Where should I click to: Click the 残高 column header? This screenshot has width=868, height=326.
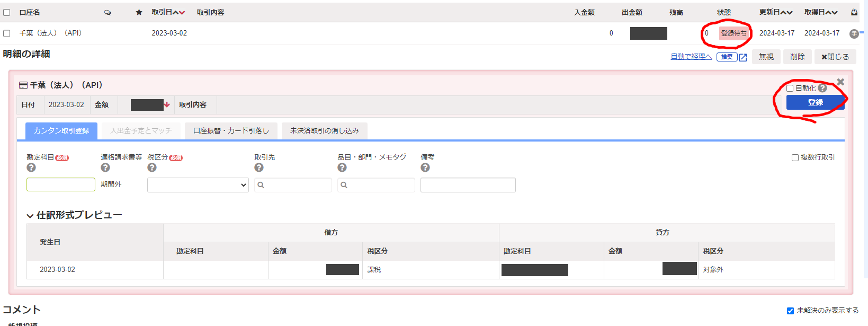[676, 12]
